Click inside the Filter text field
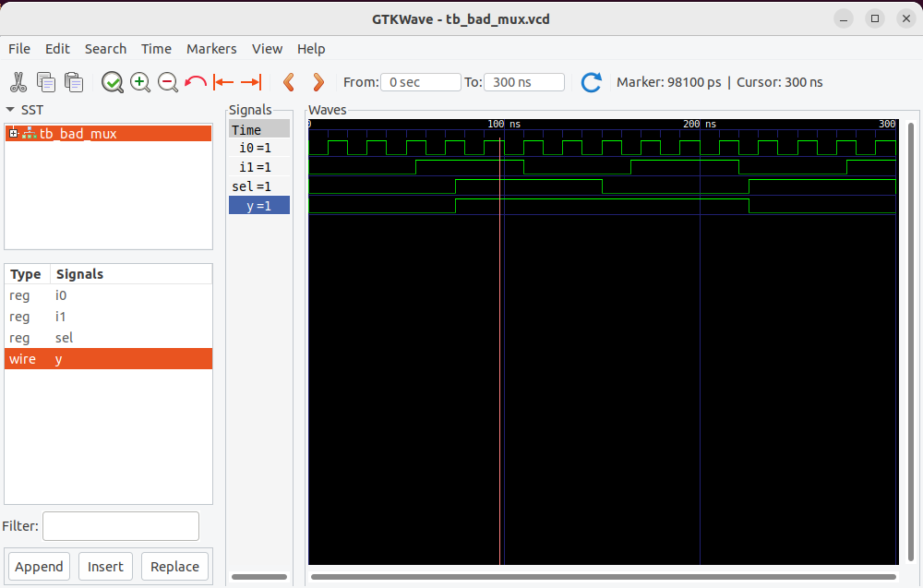Screen dimensions: 923x588 click(x=120, y=525)
